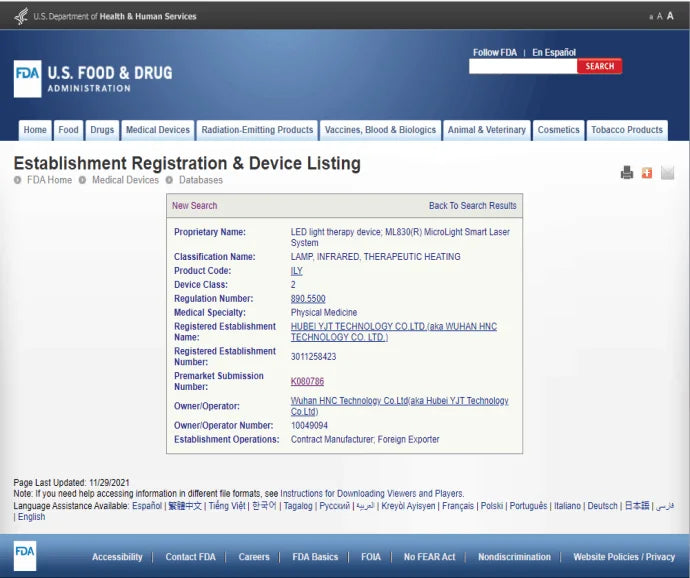Open the product code ILY link

pyautogui.click(x=296, y=271)
